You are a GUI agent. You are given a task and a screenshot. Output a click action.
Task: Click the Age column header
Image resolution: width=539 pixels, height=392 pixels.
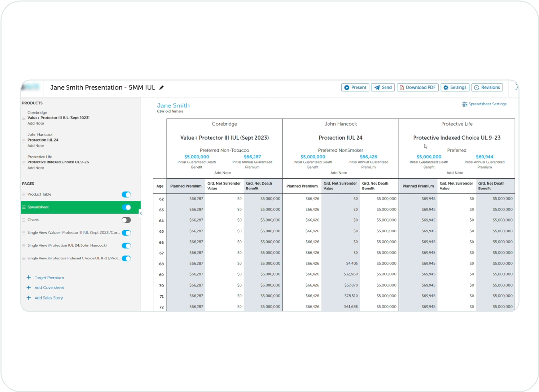(x=160, y=186)
